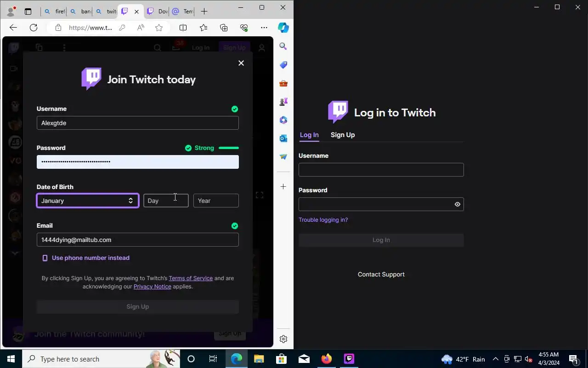Select Log In tab in Twitch app
Screen dimensions: 588x368
point(309,135)
